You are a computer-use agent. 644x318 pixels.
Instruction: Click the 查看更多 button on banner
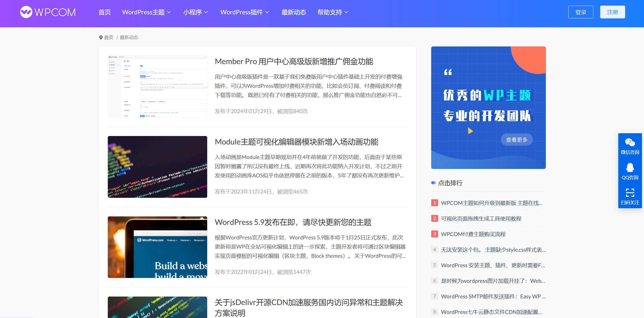(517, 140)
